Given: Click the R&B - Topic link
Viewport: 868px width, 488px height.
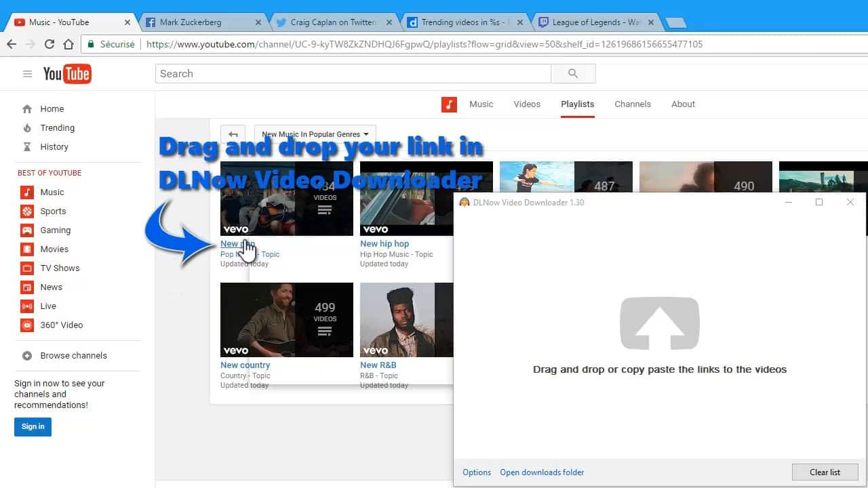Looking at the screenshot, I should (x=378, y=375).
